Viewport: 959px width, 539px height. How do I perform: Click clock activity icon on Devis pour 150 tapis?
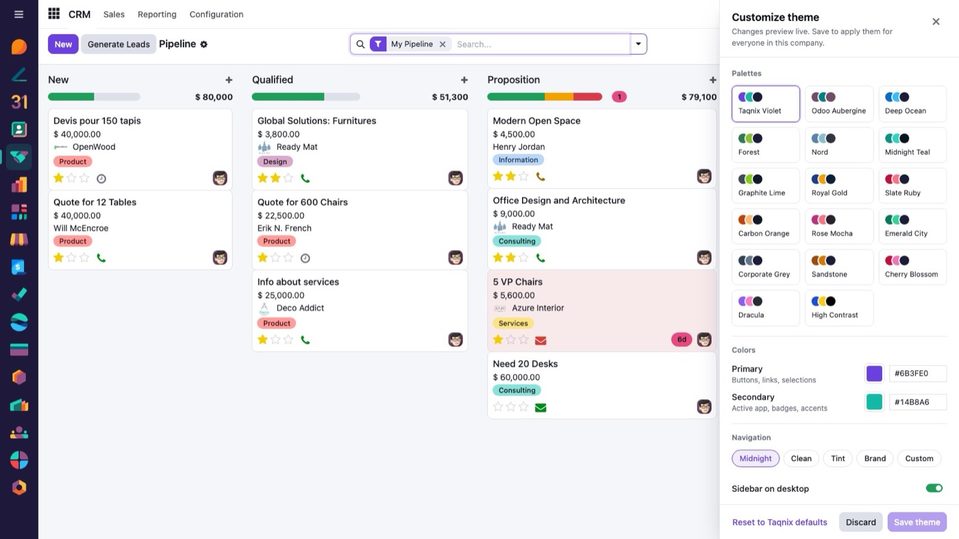(102, 179)
